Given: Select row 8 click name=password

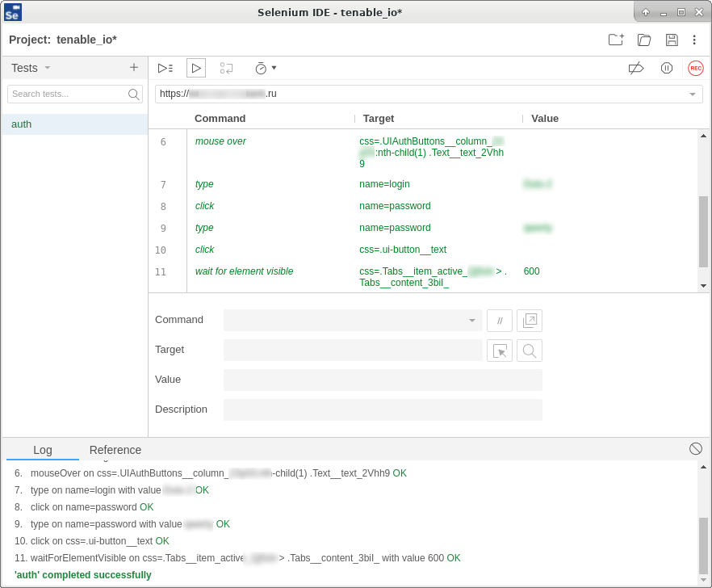Looking at the screenshot, I should point(423,206).
